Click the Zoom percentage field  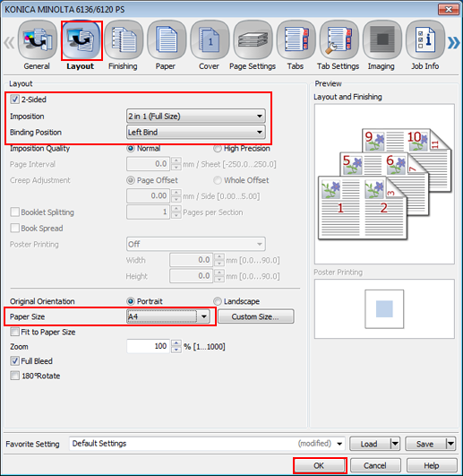coord(149,346)
